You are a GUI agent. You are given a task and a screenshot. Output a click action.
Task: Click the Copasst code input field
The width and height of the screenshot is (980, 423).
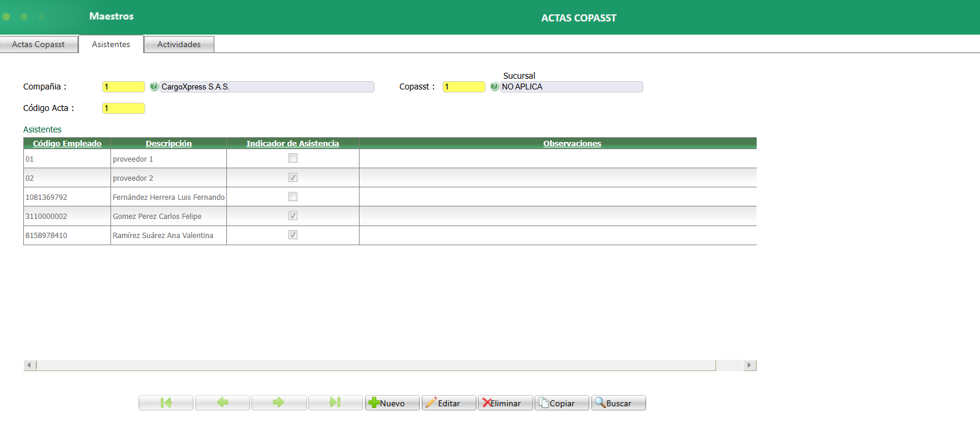tap(464, 87)
